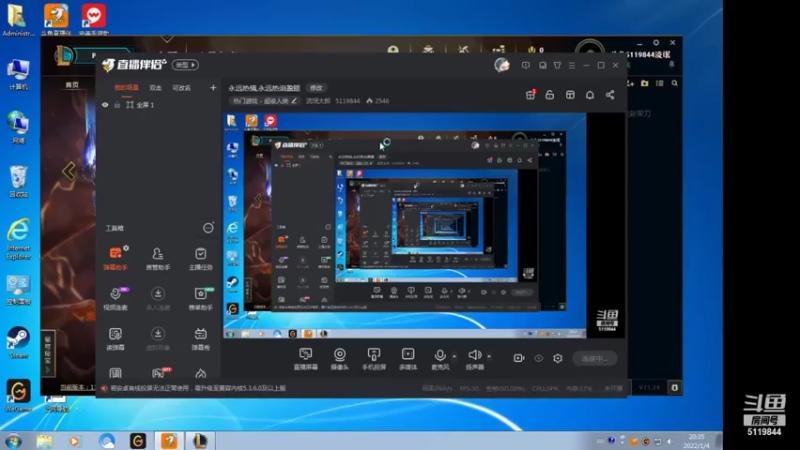This screenshot has width=800, height=450.
Task: Open settings gear on 弹幕助手 tool
Action: [126, 248]
